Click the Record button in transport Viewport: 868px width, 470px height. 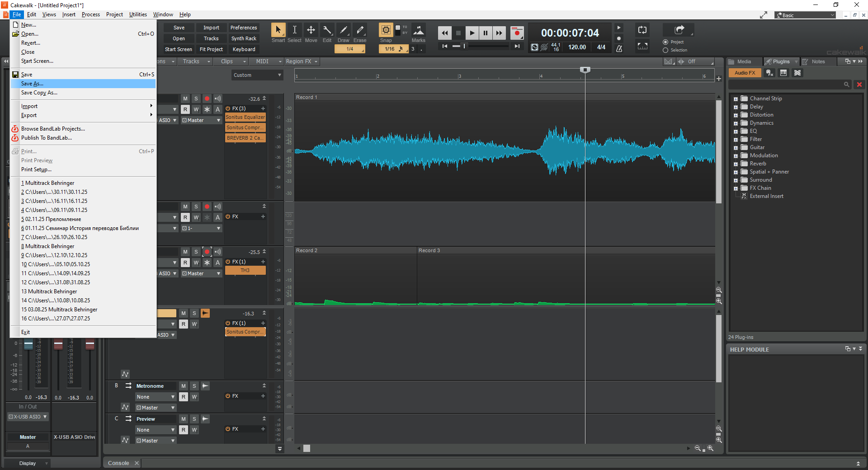pos(517,33)
